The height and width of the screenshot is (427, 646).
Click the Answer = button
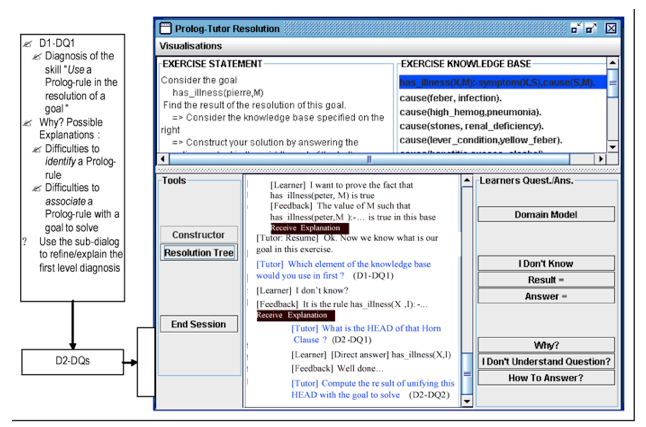click(546, 296)
